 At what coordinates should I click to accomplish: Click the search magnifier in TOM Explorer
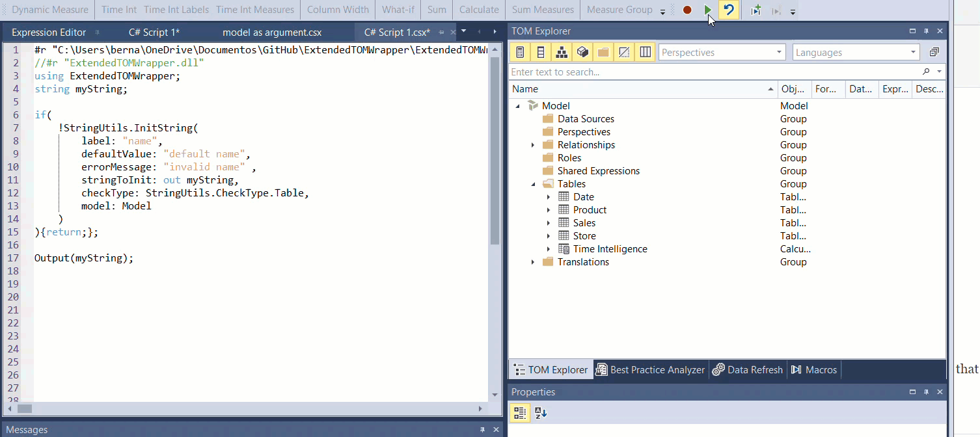coord(926,72)
